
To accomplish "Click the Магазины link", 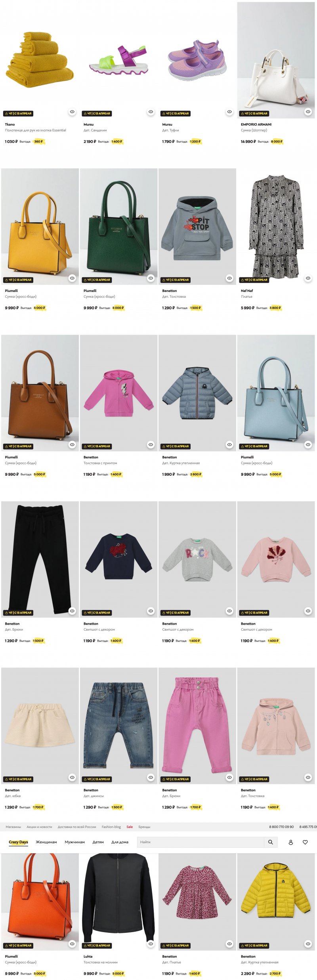I will pyautogui.click(x=13, y=827).
